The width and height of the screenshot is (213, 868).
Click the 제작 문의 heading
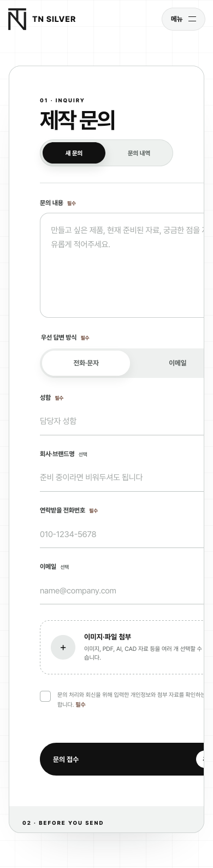[78, 120]
